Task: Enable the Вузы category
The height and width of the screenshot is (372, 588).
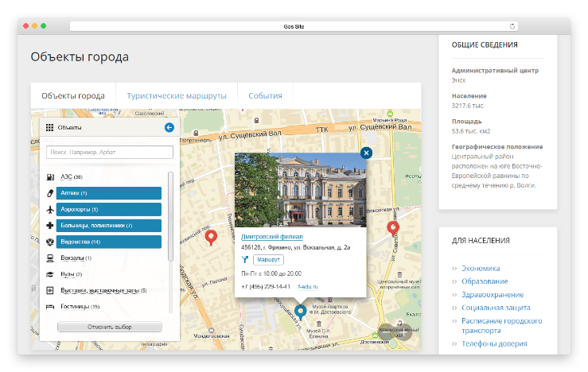Action: (72, 274)
